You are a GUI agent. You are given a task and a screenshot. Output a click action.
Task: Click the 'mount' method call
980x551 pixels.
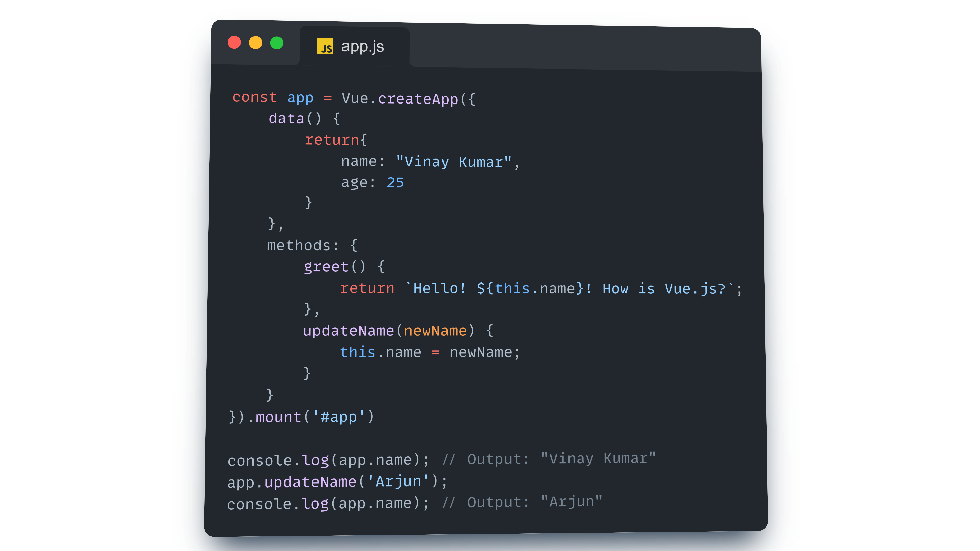[278, 417]
